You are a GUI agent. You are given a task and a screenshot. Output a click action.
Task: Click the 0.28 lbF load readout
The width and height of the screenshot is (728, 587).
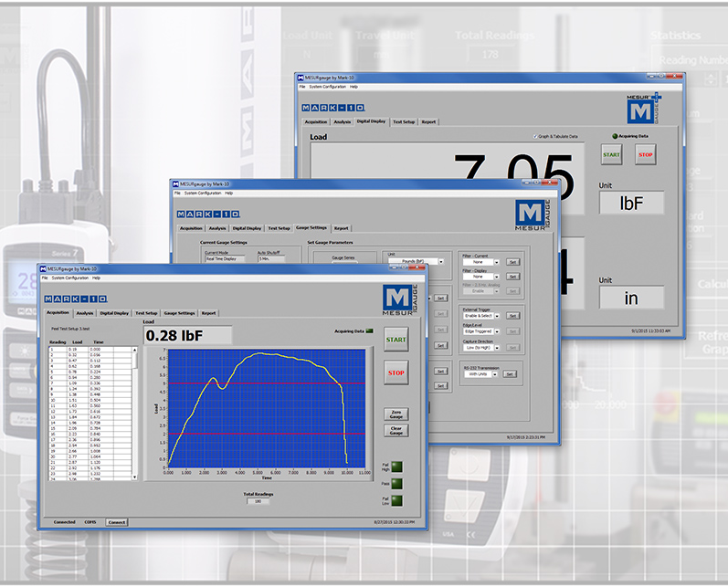(187, 335)
